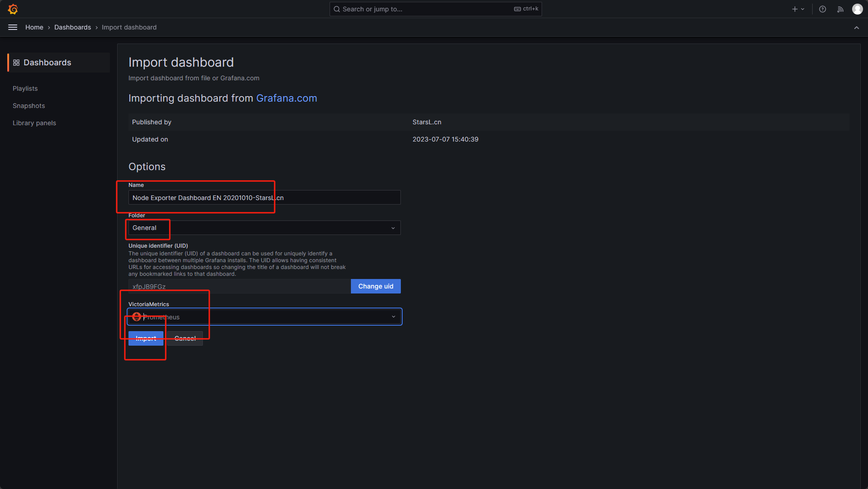Go to Dashboards breadcrumb
This screenshot has width=868, height=489.
(x=73, y=27)
